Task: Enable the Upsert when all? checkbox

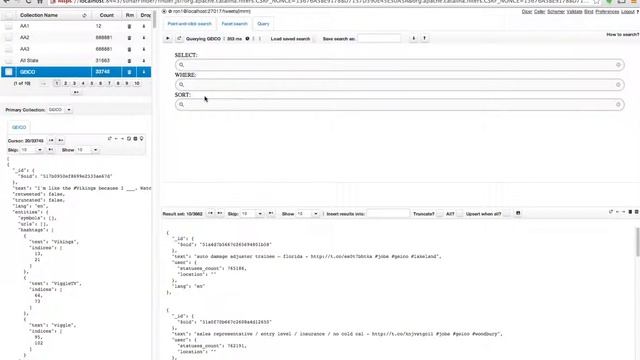Action: pos(507,213)
